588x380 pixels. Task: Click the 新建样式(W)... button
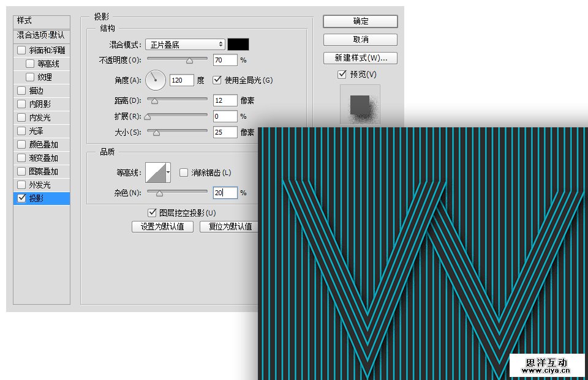click(x=360, y=58)
